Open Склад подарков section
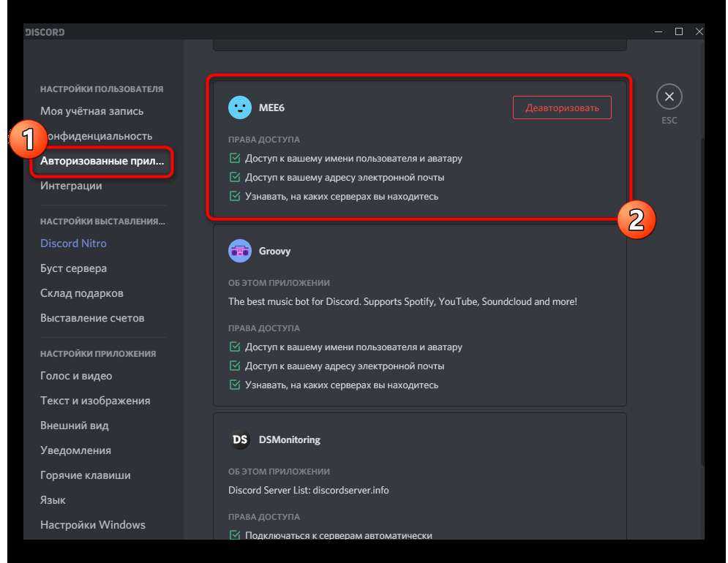 click(82, 293)
